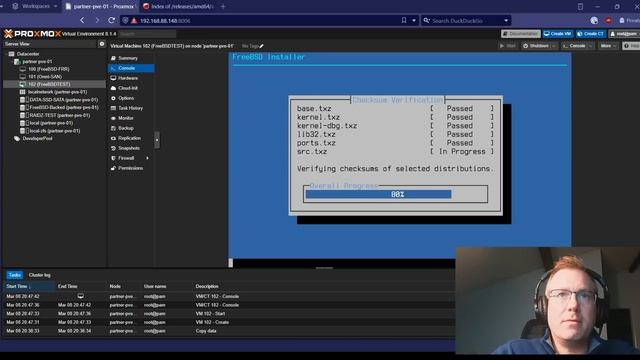Select local-zfs (partner-pve-01) storage
The height and width of the screenshot is (360, 640).
tap(54, 131)
